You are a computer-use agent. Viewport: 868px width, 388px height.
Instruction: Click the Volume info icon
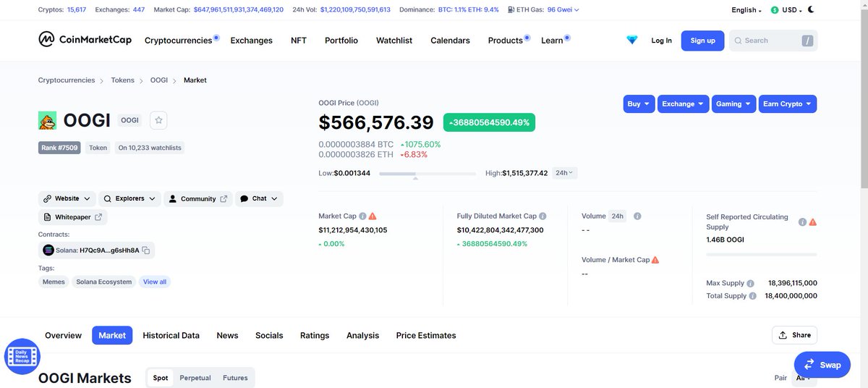click(x=637, y=216)
